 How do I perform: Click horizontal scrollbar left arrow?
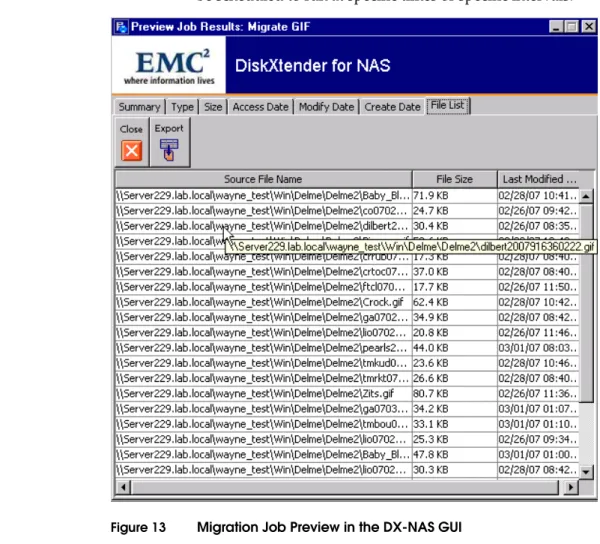[123, 487]
